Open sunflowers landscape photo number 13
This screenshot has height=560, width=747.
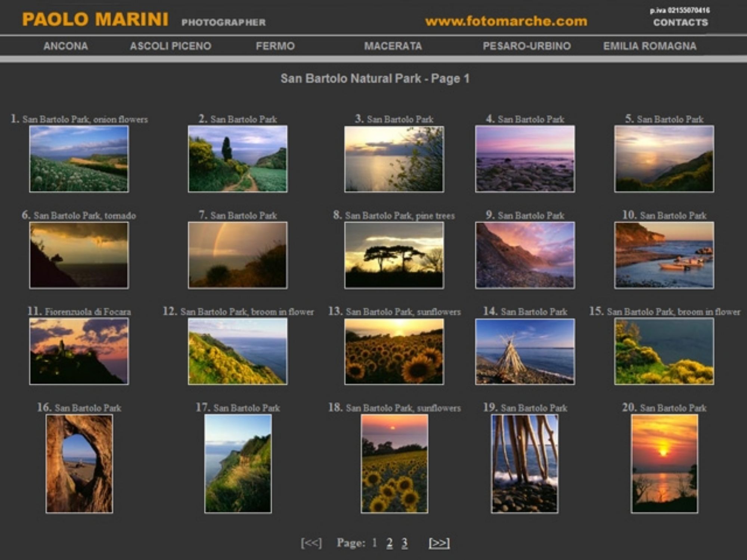pyautogui.click(x=394, y=351)
